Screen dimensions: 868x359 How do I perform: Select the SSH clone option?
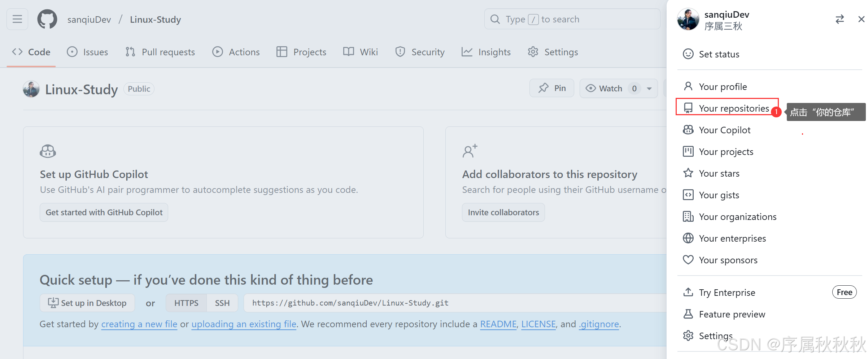click(x=222, y=303)
